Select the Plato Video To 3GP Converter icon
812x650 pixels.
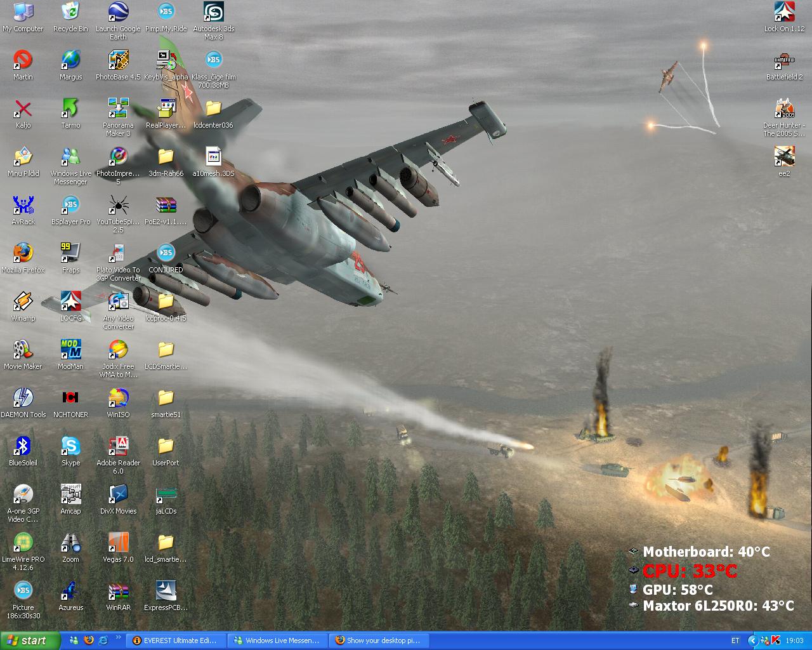[118, 262]
